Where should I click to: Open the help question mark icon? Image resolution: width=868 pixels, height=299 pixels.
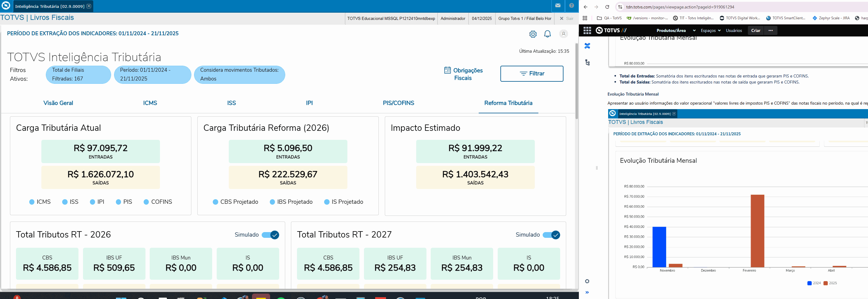click(572, 6)
